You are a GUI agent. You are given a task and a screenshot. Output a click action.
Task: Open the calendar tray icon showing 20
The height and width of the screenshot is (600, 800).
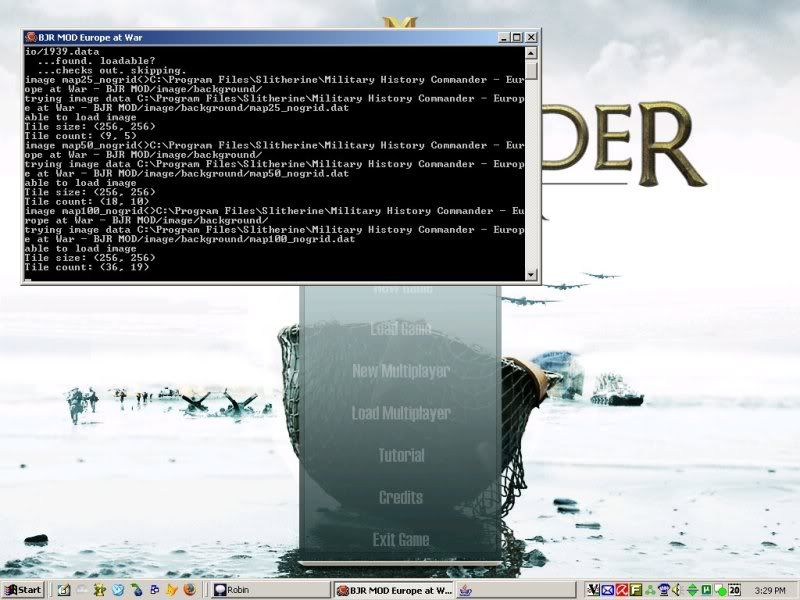coord(734,590)
